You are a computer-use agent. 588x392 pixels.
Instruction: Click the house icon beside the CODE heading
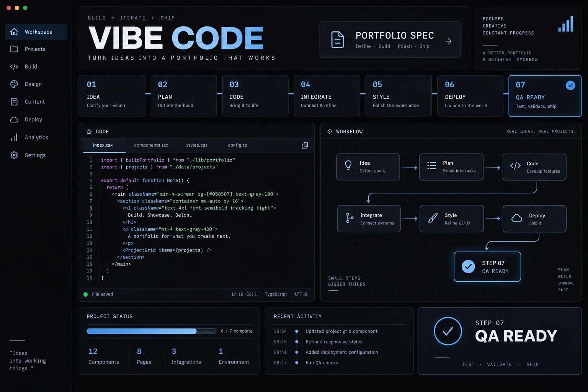(89, 132)
